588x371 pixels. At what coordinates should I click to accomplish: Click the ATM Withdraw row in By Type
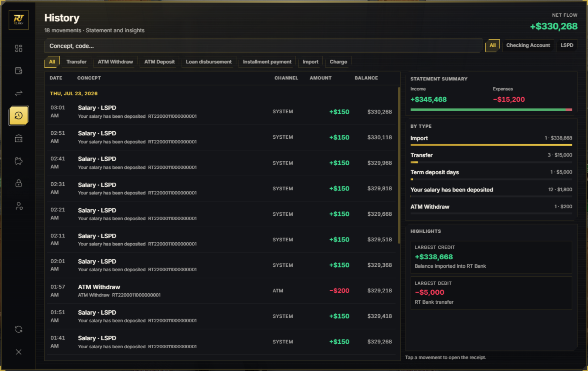[x=491, y=209]
